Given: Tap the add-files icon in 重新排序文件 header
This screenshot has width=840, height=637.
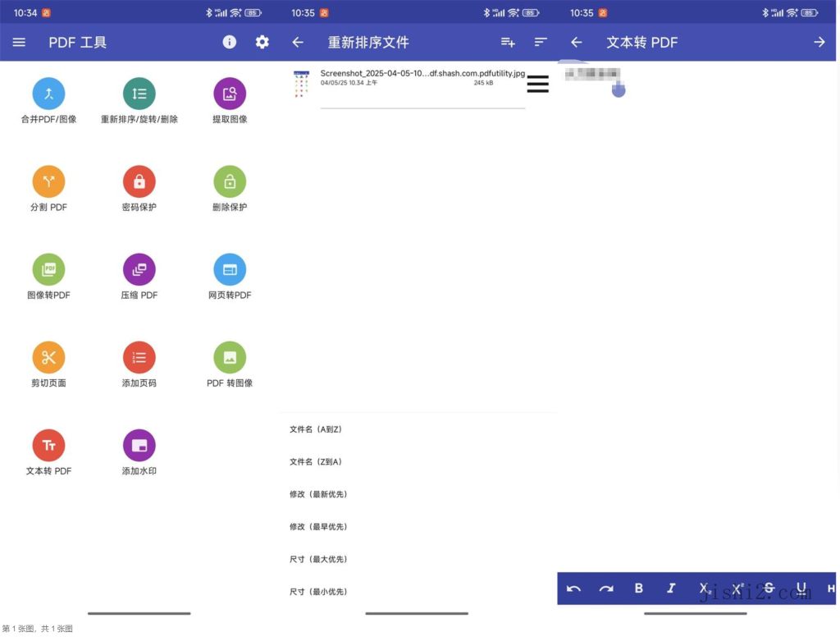Looking at the screenshot, I should 508,42.
